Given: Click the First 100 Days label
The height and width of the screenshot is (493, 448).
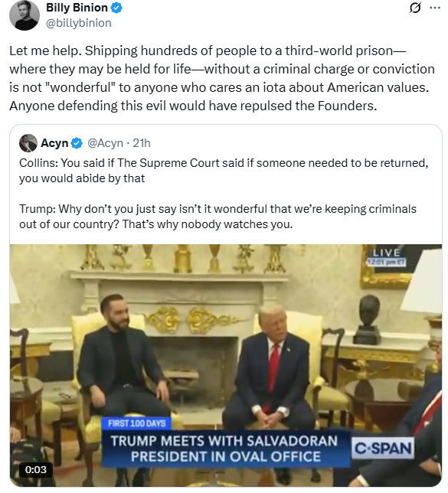Looking at the screenshot, I should (136, 423).
